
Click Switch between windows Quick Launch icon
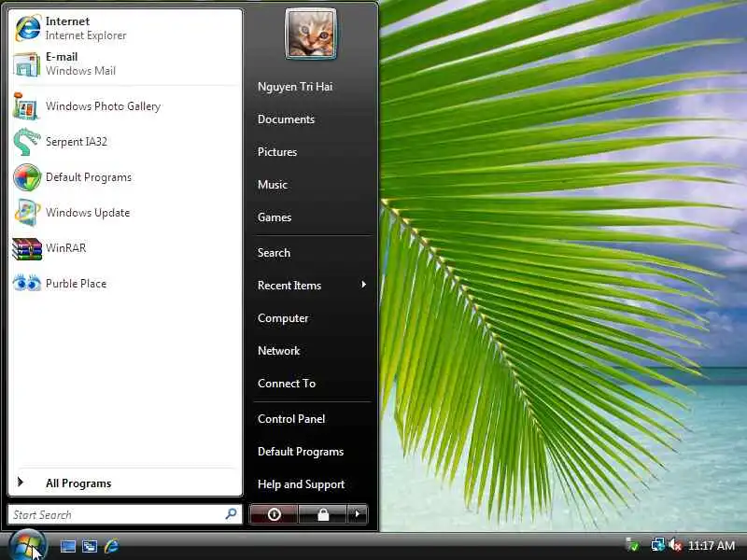tap(90, 546)
